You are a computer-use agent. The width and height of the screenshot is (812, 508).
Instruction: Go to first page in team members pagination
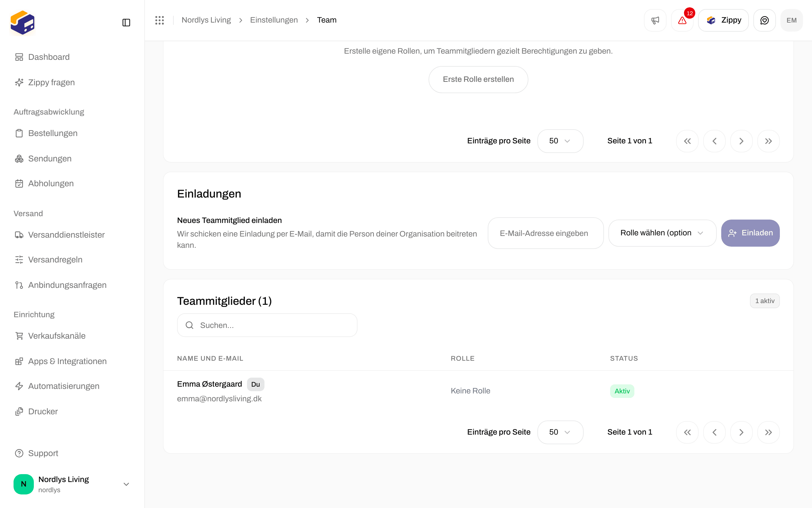pos(687,432)
